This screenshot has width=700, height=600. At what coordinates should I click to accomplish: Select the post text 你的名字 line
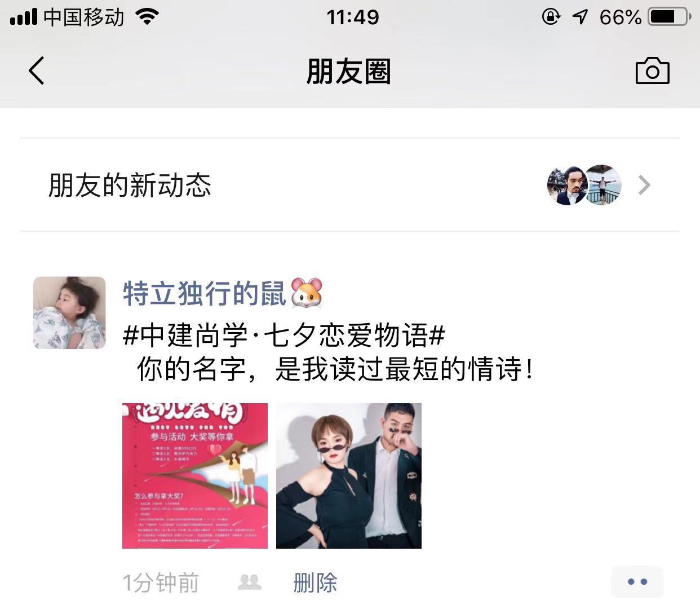335,370
